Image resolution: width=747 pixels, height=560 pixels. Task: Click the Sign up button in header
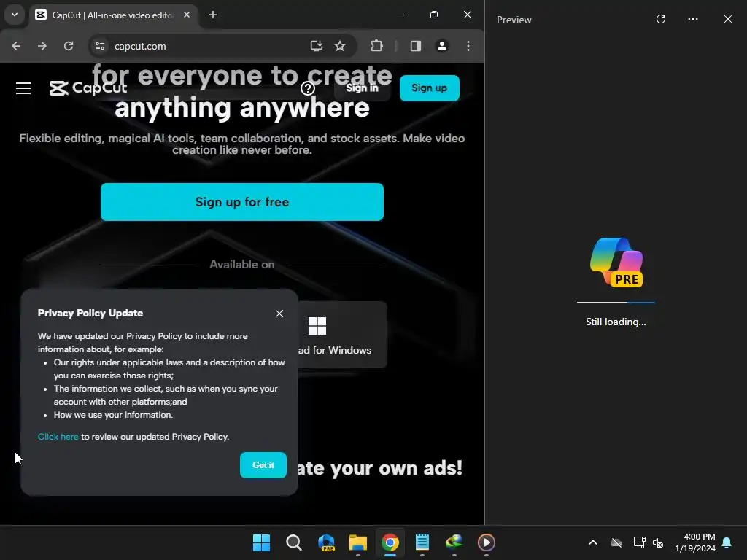(429, 88)
